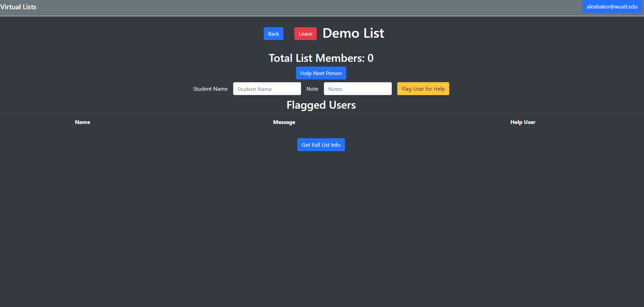Click Help Next Person
The width and height of the screenshot is (644, 307).
pyautogui.click(x=321, y=73)
